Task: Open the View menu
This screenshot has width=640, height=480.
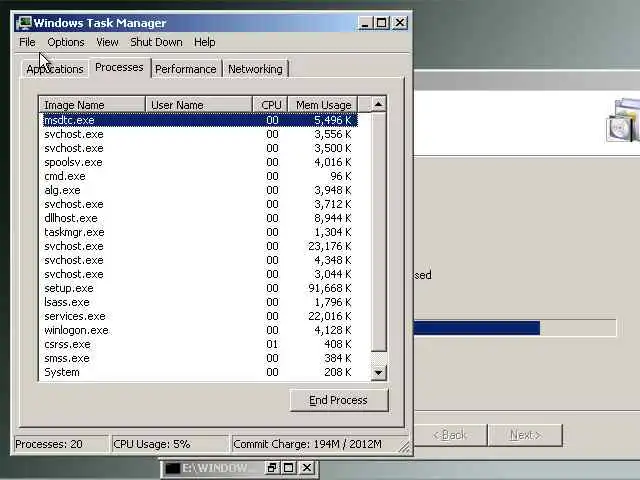Action: point(107,42)
